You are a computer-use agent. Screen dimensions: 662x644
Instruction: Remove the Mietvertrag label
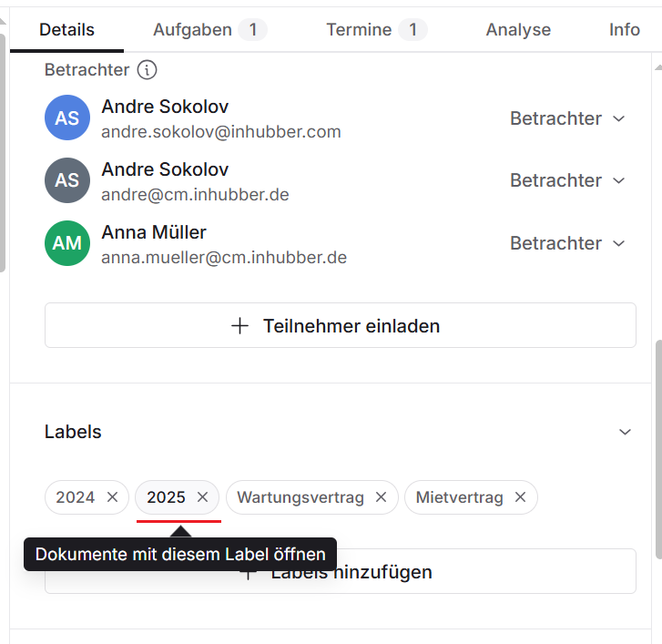click(x=521, y=497)
